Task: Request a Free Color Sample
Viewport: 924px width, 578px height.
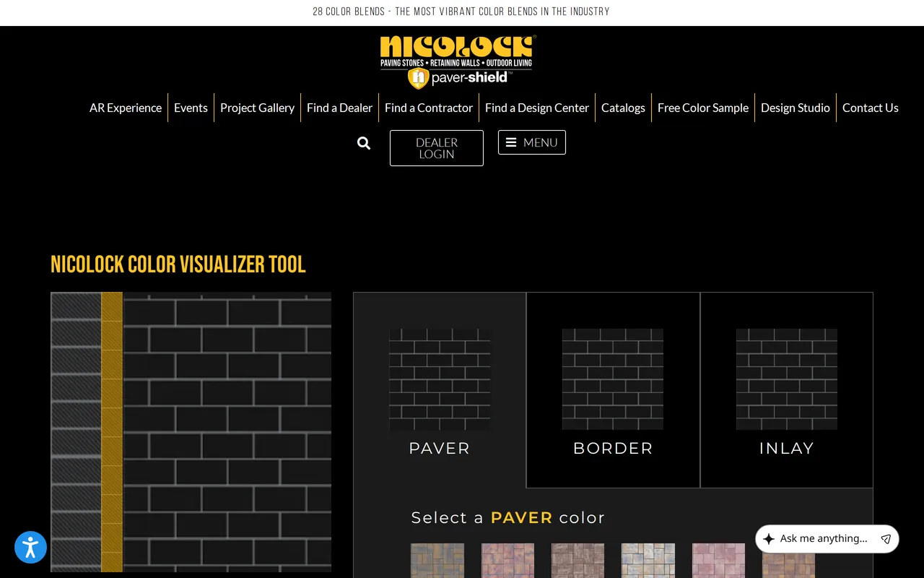Action: pyautogui.click(x=703, y=108)
